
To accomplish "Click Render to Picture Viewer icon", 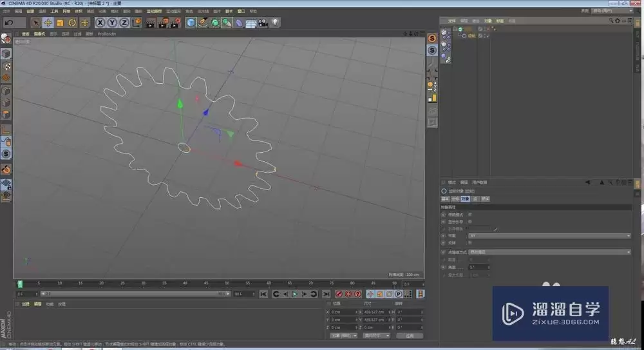I will click(x=163, y=23).
